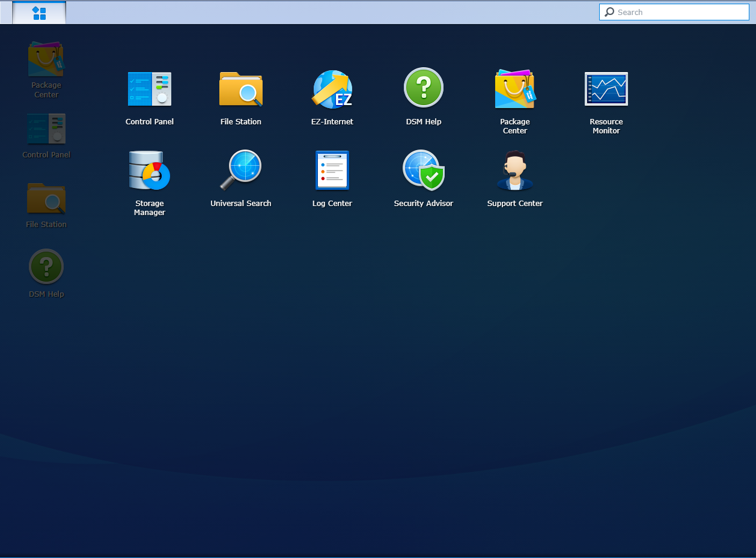The height and width of the screenshot is (558, 756).
Task: Click the "Support Center" text label
Action: point(514,204)
